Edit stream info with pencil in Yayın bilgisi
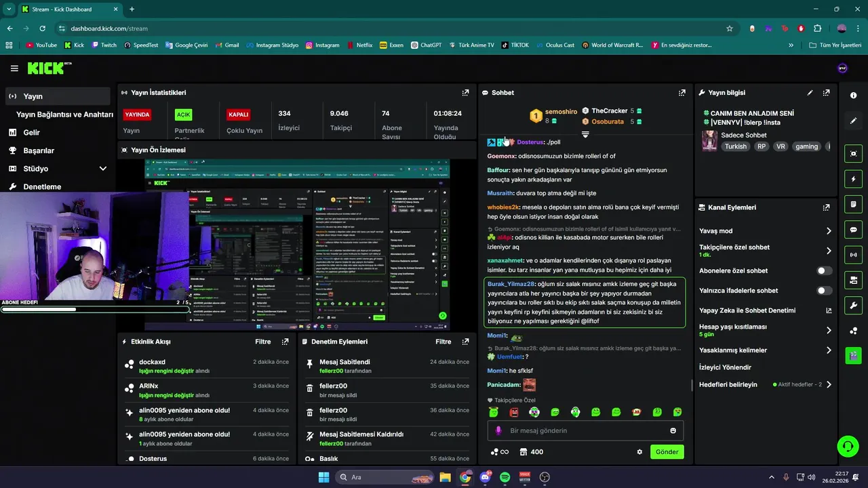Screen dimensions: 868x488 pos(810,93)
